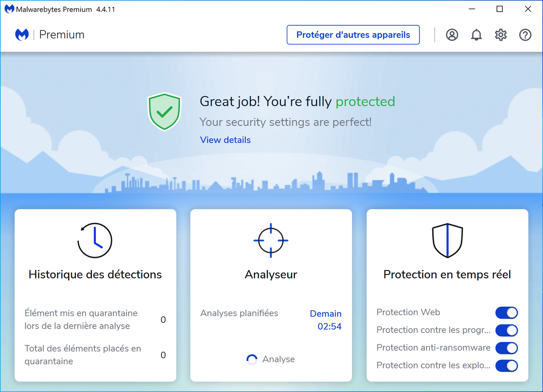Open settings via the gear icon
Viewport: 543px width, 392px height.
pyautogui.click(x=500, y=35)
